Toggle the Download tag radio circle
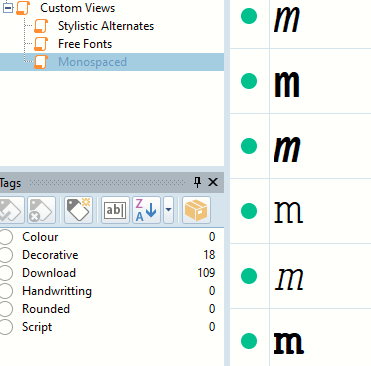Screen dimensions: 371x366 point(6,273)
